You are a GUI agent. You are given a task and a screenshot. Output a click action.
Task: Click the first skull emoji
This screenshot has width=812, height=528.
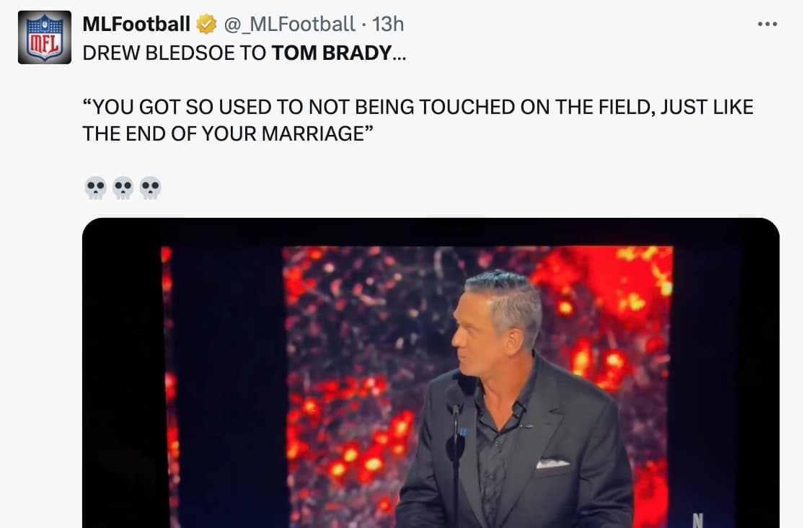pyautogui.click(x=95, y=188)
